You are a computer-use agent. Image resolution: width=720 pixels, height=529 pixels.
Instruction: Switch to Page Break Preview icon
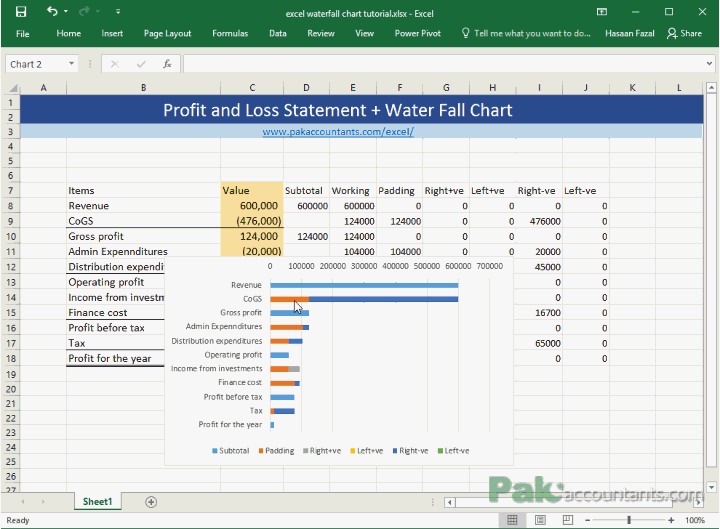point(568,520)
